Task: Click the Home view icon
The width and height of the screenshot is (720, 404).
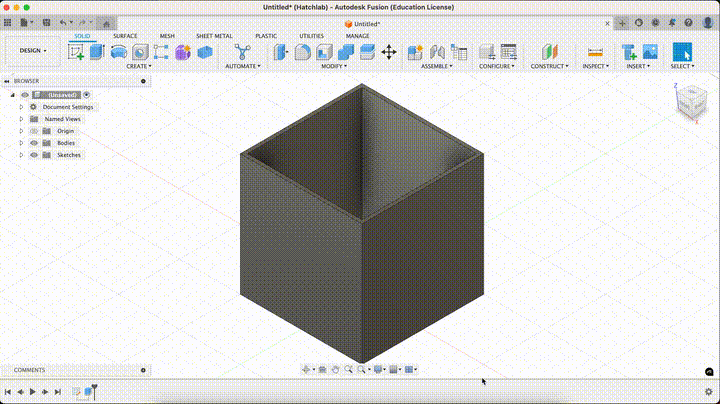Action: [107, 23]
